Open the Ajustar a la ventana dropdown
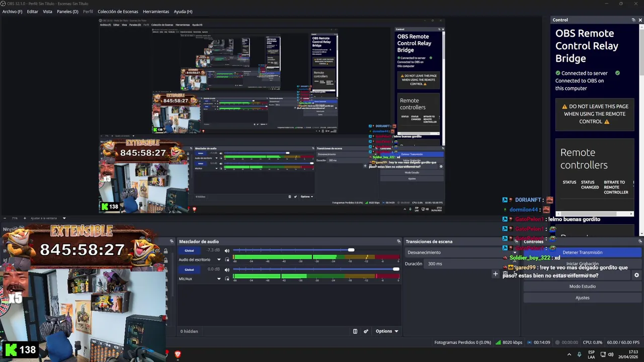This screenshot has height=362, width=644. point(48,218)
